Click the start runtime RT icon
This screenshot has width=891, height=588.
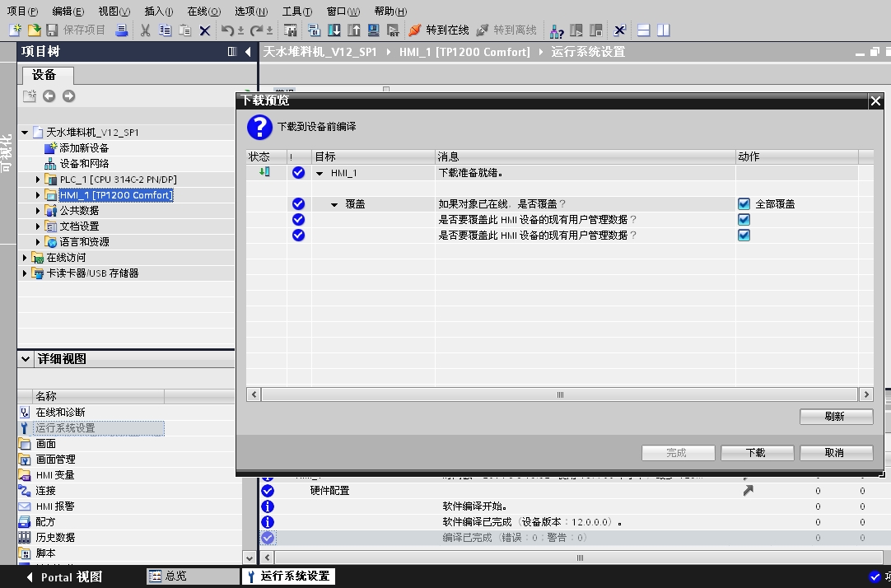click(x=393, y=30)
